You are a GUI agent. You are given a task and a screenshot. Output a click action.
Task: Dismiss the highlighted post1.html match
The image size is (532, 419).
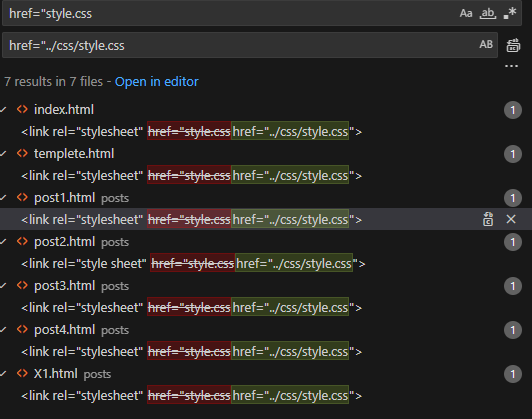(511, 219)
